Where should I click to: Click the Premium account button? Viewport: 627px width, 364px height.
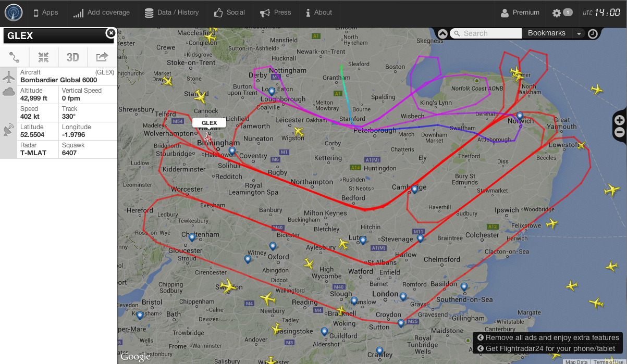[520, 12]
